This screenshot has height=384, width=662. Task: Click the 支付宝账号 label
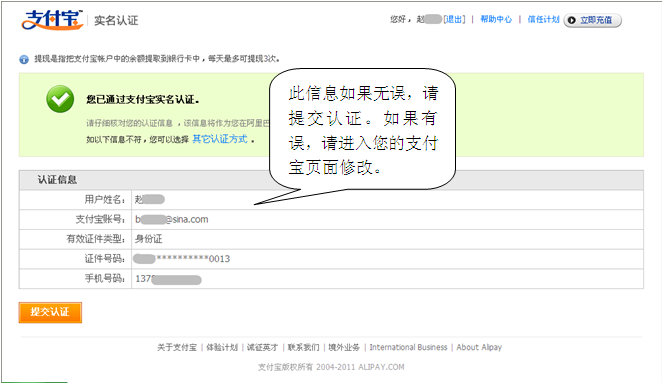click(x=100, y=219)
